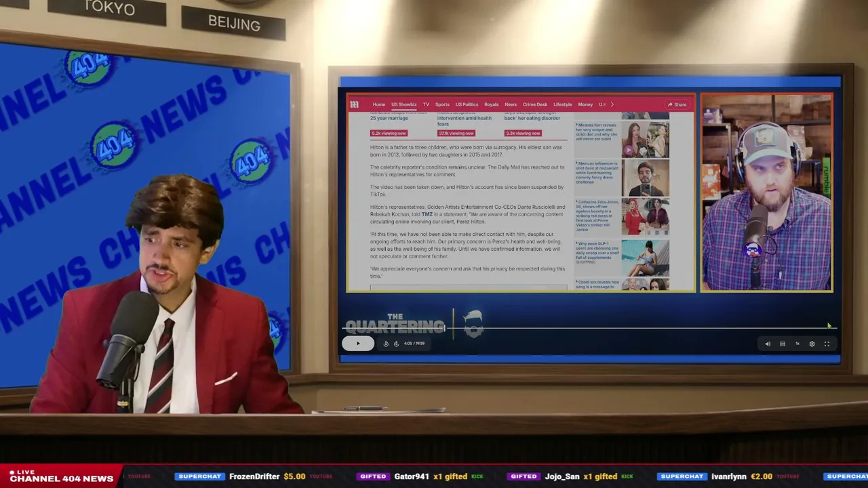Click the '5.2k viewing now' badge
Image resolution: width=868 pixels, height=488 pixels.
(x=389, y=133)
